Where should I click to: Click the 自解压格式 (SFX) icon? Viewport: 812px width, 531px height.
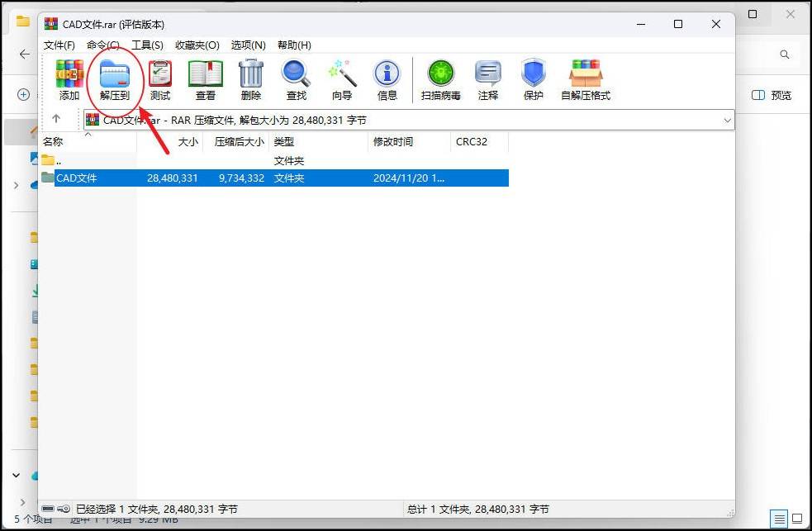(586, 79)
